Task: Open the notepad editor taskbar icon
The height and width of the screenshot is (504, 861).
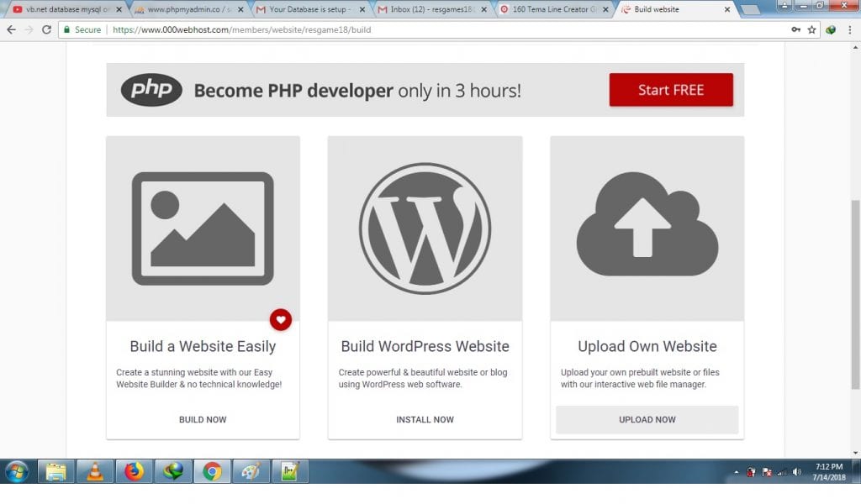Action: click(290, 471)
